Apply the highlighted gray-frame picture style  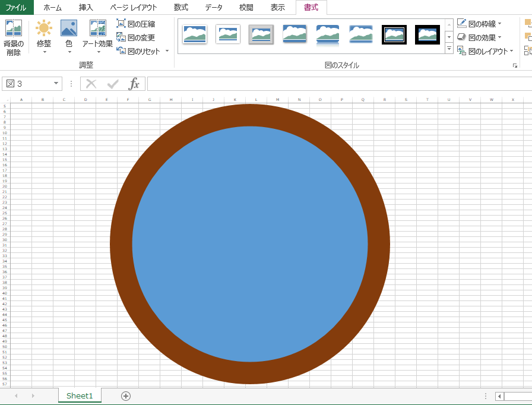261,34
